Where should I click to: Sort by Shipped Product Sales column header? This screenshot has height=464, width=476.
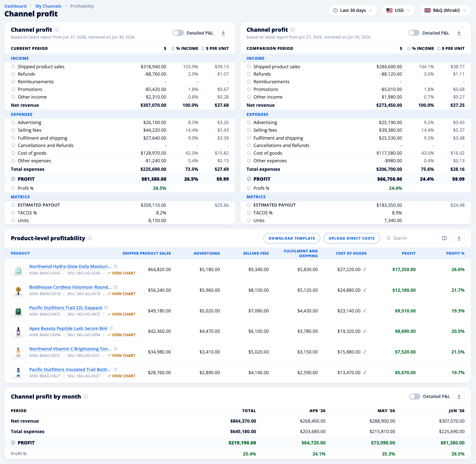147,254
